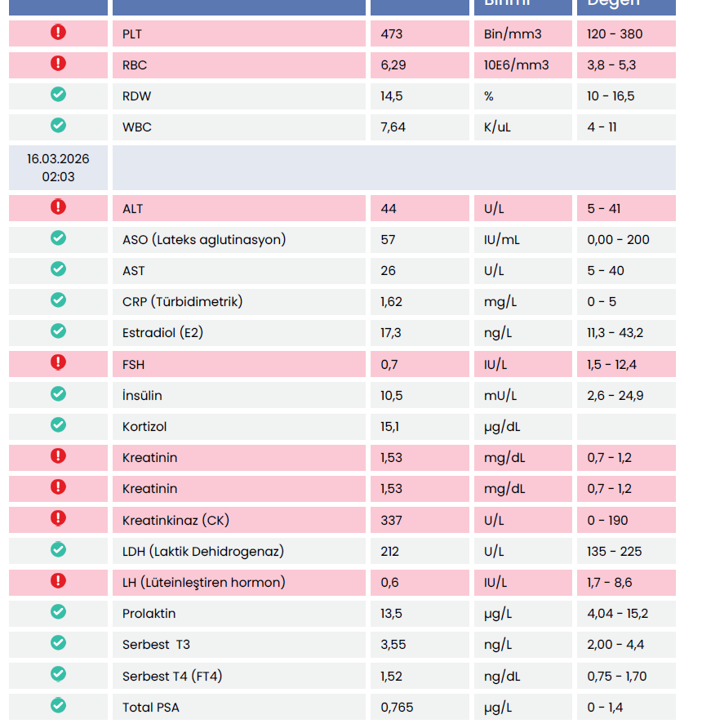Click the red alert icon beside FSH
This screenshot has width=702, height=728.
point(58,362)
